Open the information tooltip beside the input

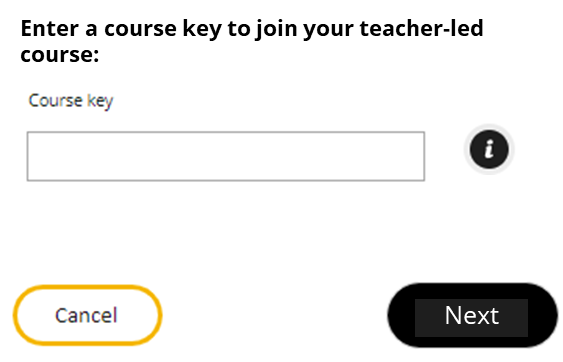pyautogui.click(x=489, y=149)
